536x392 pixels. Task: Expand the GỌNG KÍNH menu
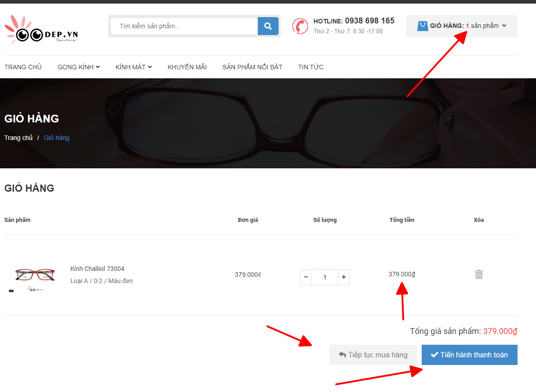pyautogui.click(x=79, y=67)
